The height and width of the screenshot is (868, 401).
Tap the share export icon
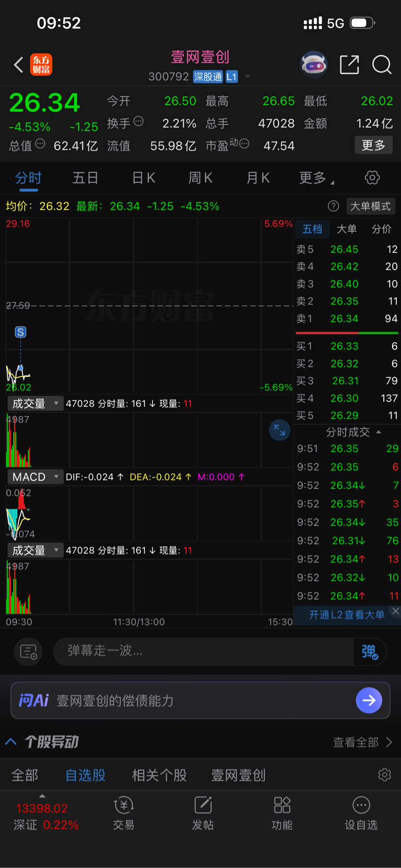tap(349, 65)
